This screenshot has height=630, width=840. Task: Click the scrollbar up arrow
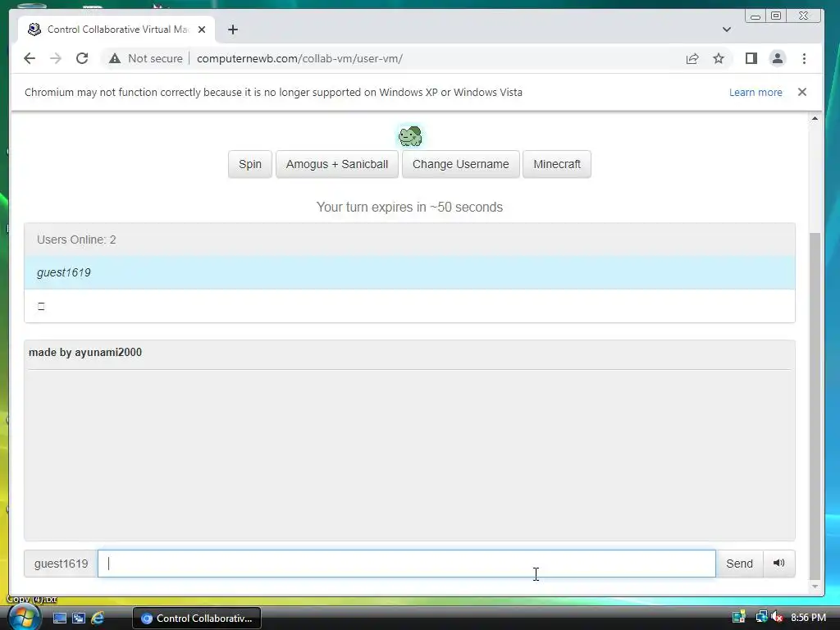coord(815,118)
